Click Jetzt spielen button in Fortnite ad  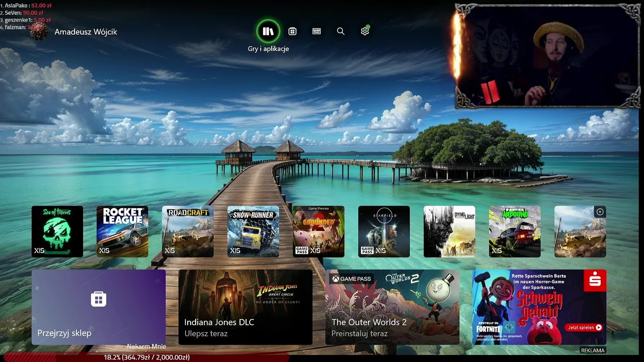click(x=584, y=327)
